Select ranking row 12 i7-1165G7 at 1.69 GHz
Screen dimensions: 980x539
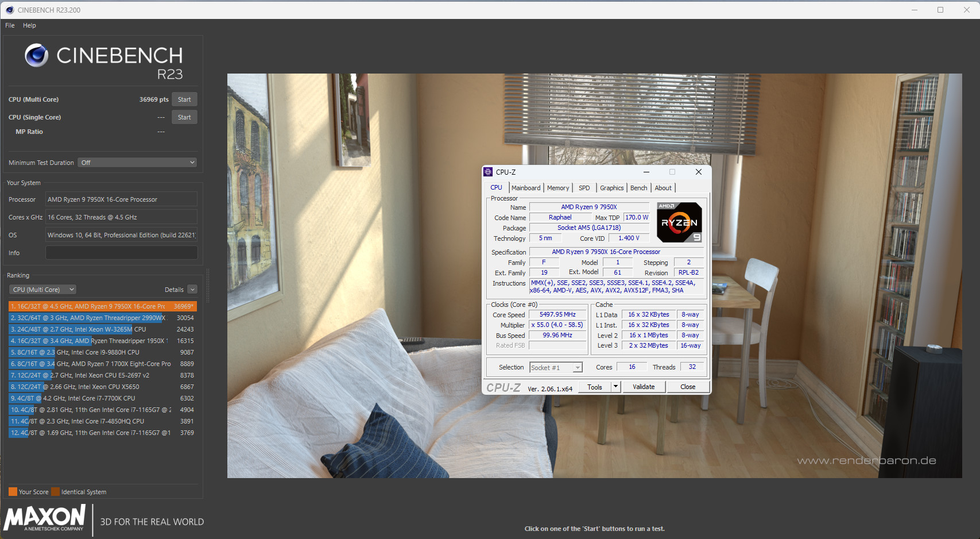pos(102,433)
